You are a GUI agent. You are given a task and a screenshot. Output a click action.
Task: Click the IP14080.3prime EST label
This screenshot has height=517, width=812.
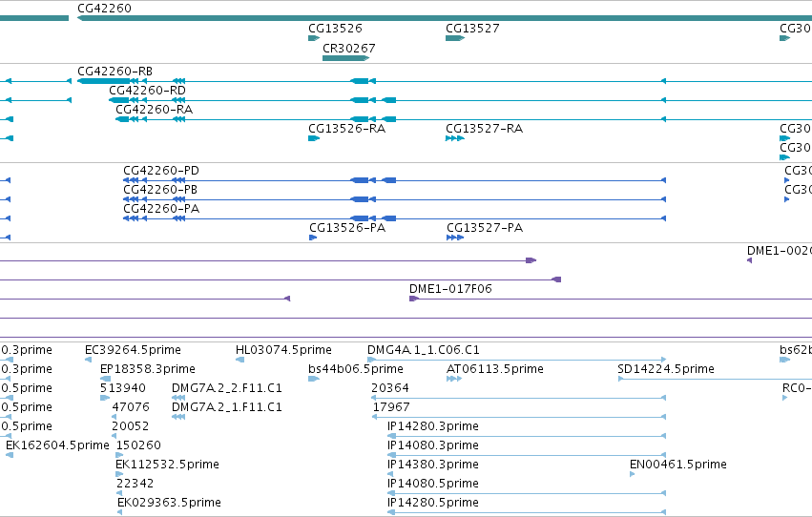click(433, 446)
